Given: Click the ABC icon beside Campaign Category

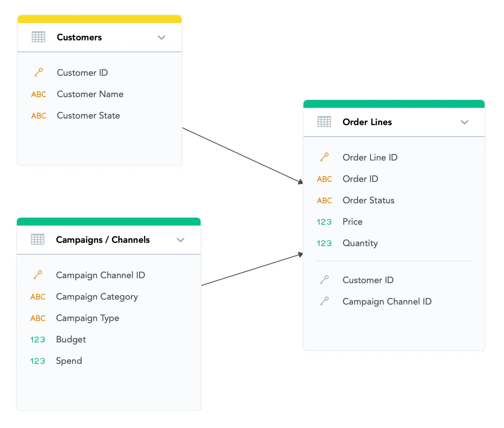Looking at the screenshot, I should coord(37,297).
